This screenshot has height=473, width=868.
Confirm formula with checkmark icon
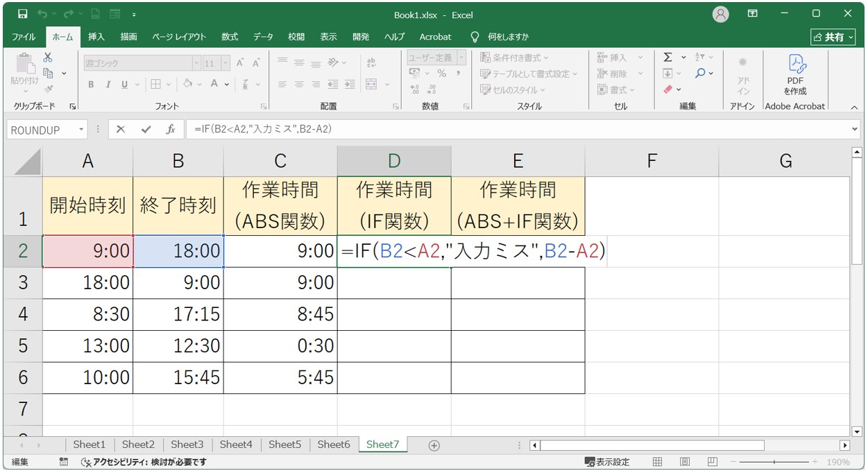pos(146,130)
